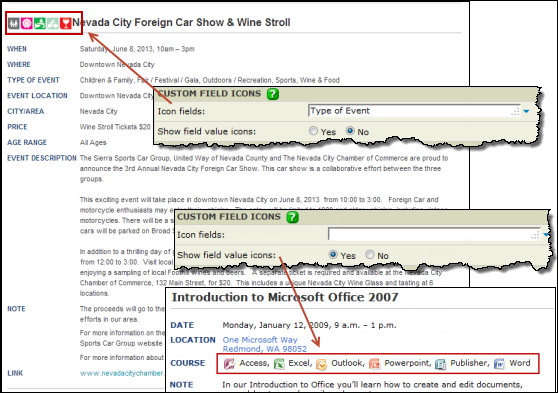The width and height of the screenshot is (558, 393).
Task: Click the Powerpoint course name text
Action: pyautogui.click(x=408, y=363)
